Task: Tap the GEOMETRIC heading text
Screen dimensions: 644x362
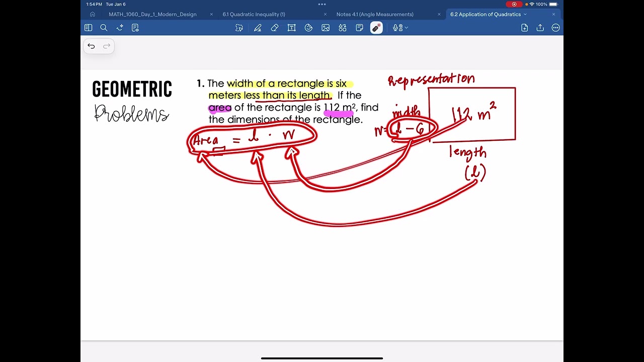Action: click(x=132, y=89)
